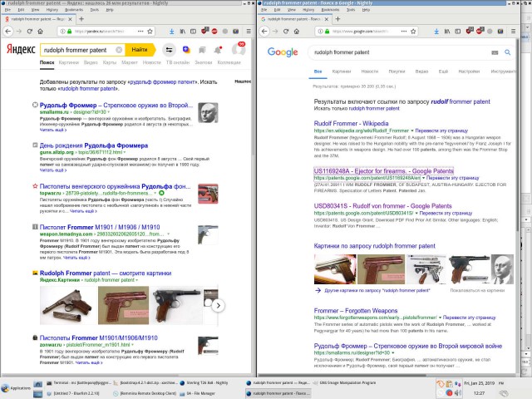Expand US1169248A result URL dropdown
Screen dimensions: 532x399
[x=423, y=178]
